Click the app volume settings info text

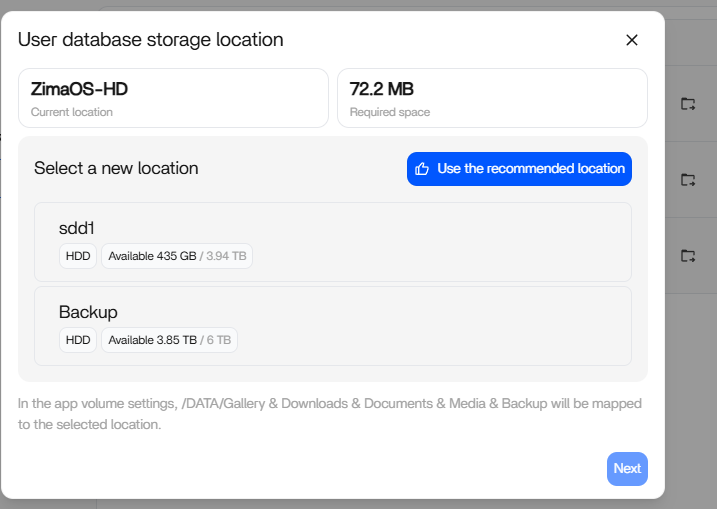[x=330, y=414]
